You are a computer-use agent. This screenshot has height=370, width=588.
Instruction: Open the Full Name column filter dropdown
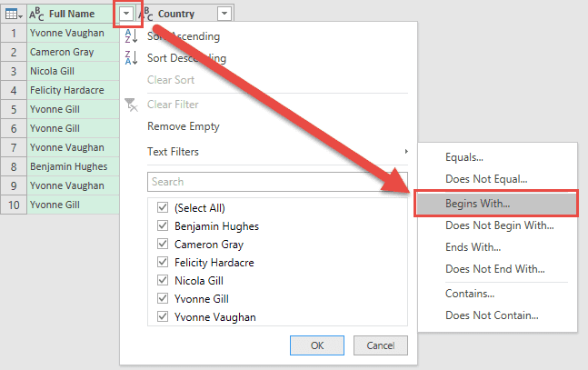coord(126,14)
